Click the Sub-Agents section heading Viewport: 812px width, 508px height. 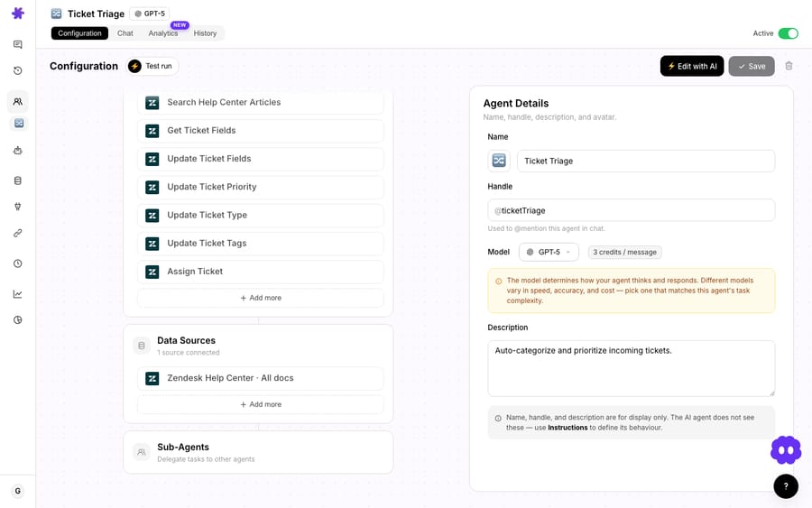(x=183, y=447)
